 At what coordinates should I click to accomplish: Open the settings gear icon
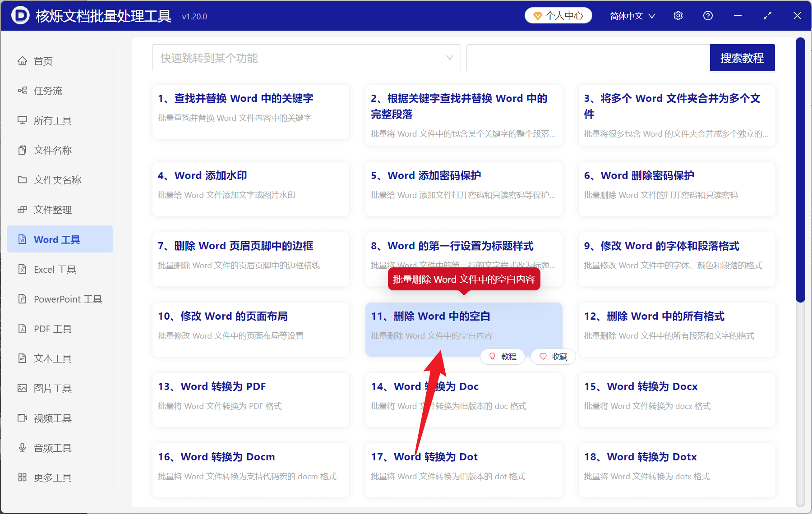[x=678, y=16]
